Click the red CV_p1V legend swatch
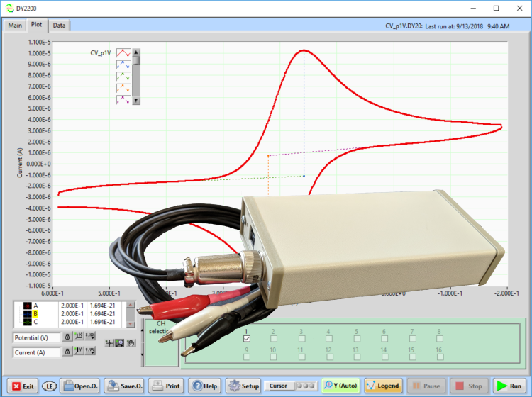Image resolution: width=532 pixels, height=397 pixels. coord(123,52)
